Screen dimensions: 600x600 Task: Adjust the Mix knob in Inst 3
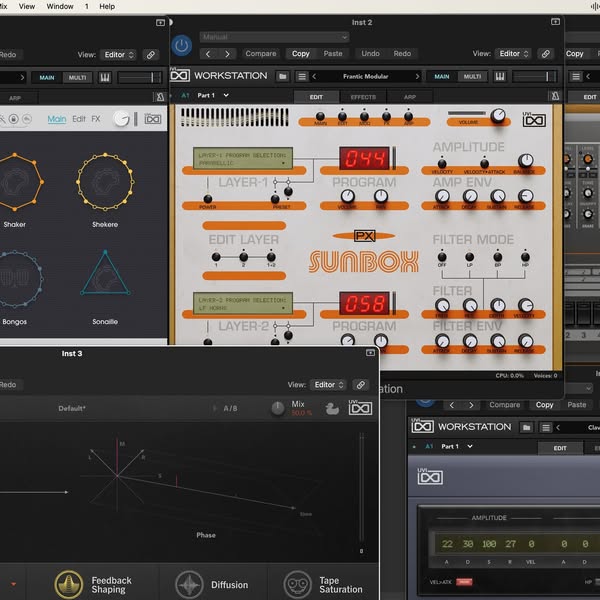tap(278, 408)
